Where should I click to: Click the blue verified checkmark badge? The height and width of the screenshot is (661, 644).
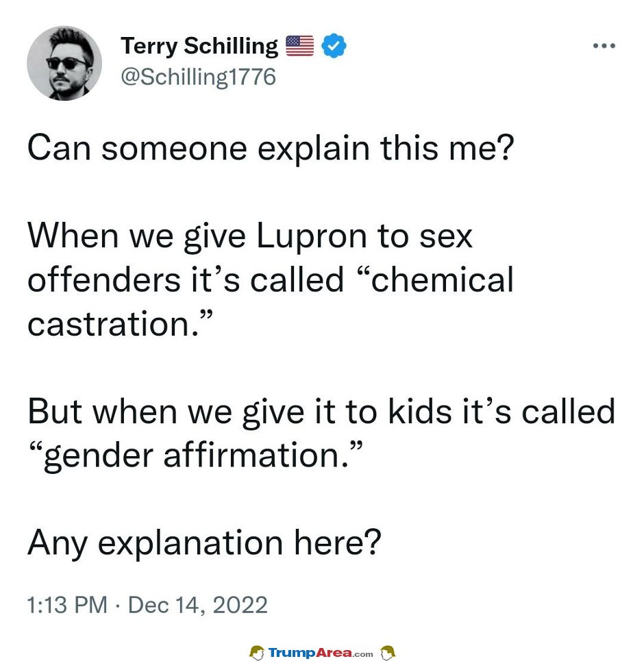334,45
